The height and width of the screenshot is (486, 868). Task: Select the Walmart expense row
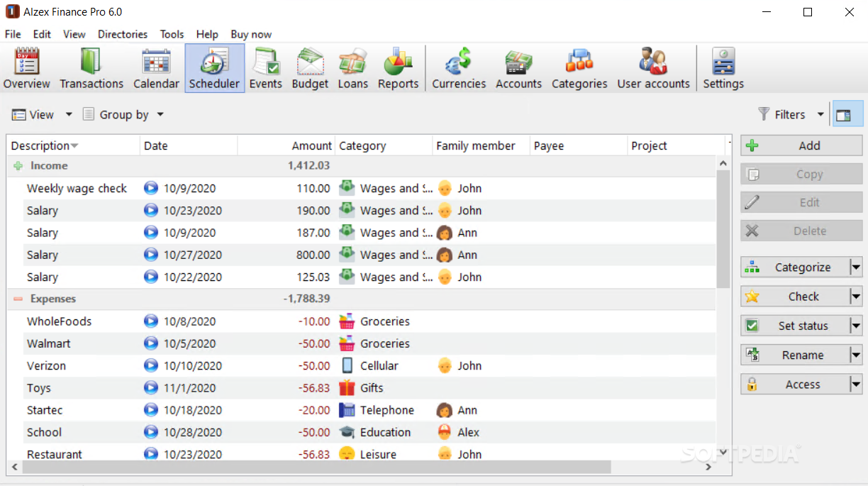coord(362,343)
